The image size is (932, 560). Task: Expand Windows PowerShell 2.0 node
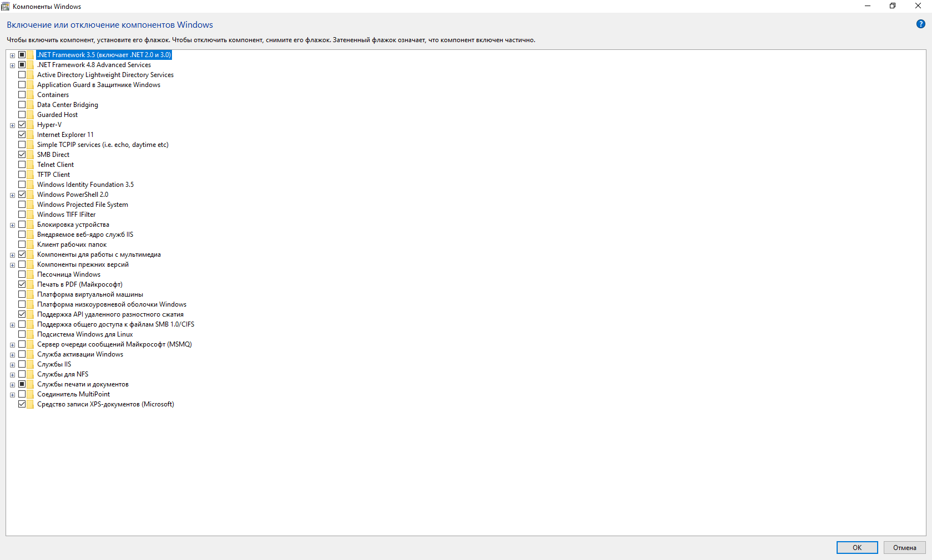pyautogui.click(x=12, y=195)
